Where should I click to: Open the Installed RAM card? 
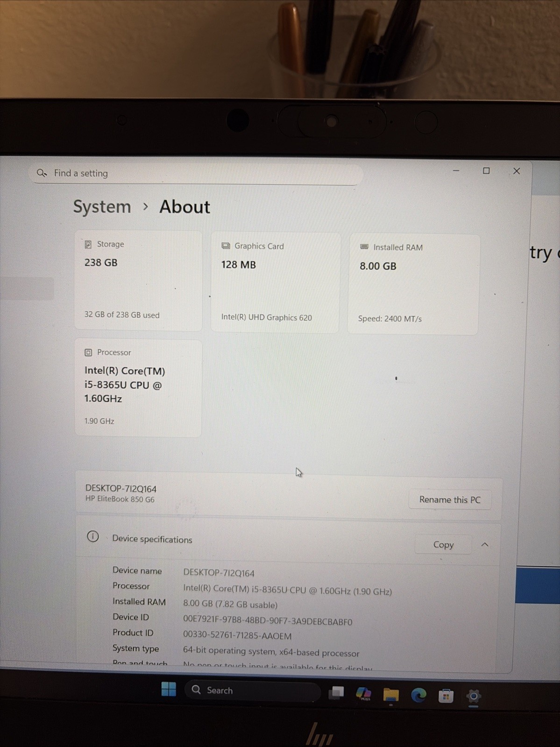pyautogui.click(x=413, y=284)
